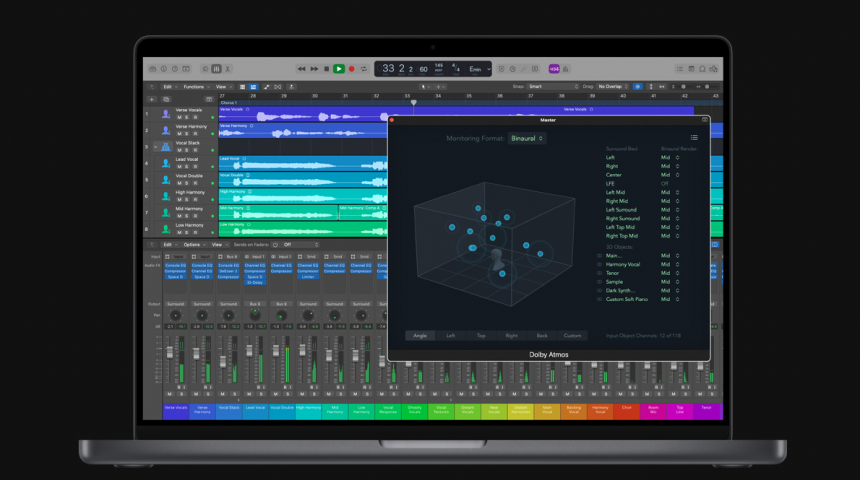860x480 pixels.
Task: Open the Loop Browser icon at top right
Action: click(702, 69)
